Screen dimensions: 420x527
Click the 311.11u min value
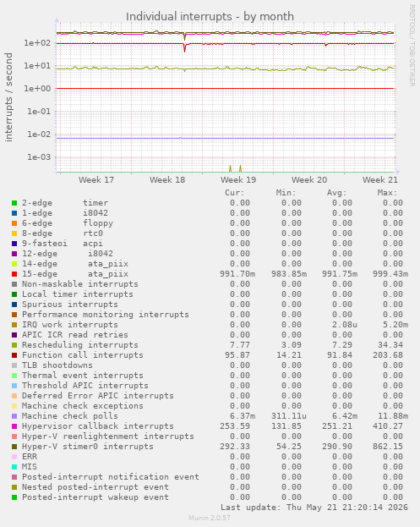tap(289, 416)
